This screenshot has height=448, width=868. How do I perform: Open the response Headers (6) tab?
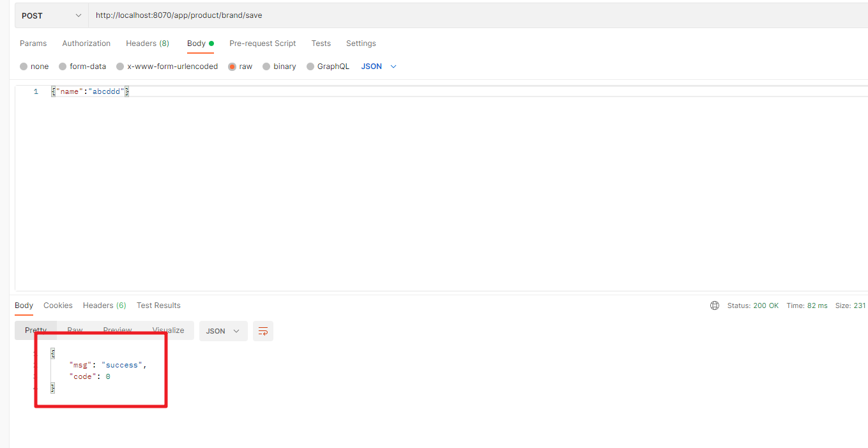[105, 305]
